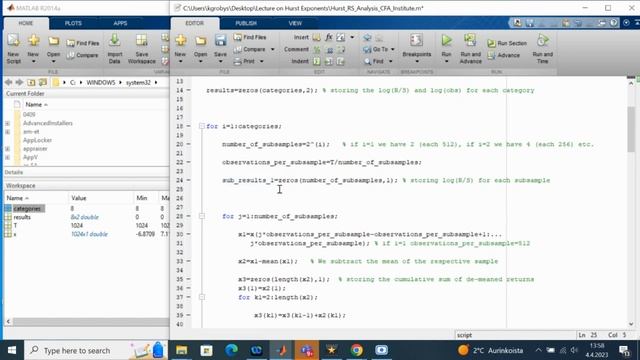The width and height of the screenshot is (640, 360).
Task: Click Find Files in Home toolstrip
Action: click(83, 43)
